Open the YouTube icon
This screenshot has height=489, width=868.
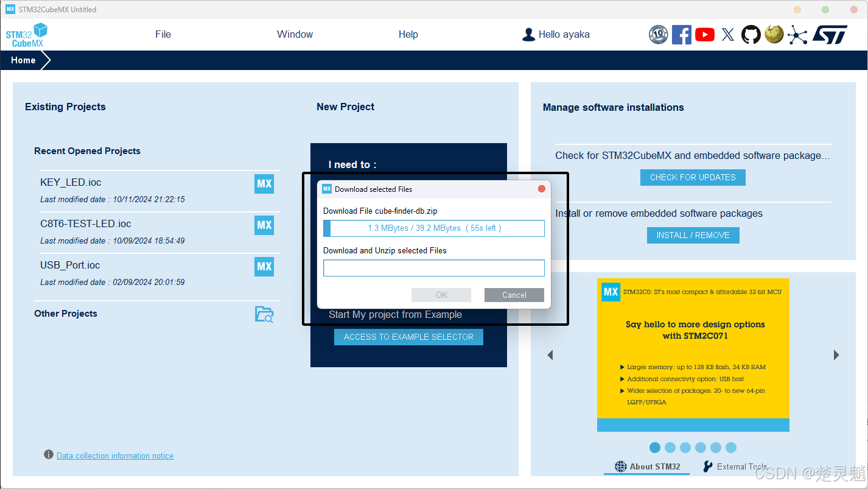[x=705, y=35]
